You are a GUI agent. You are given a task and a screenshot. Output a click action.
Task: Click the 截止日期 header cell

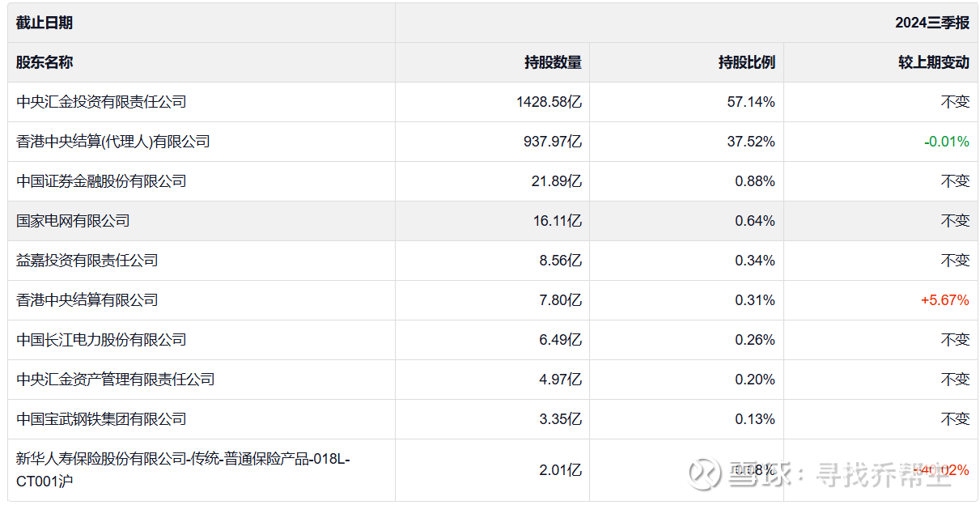[x=45, y=23]
